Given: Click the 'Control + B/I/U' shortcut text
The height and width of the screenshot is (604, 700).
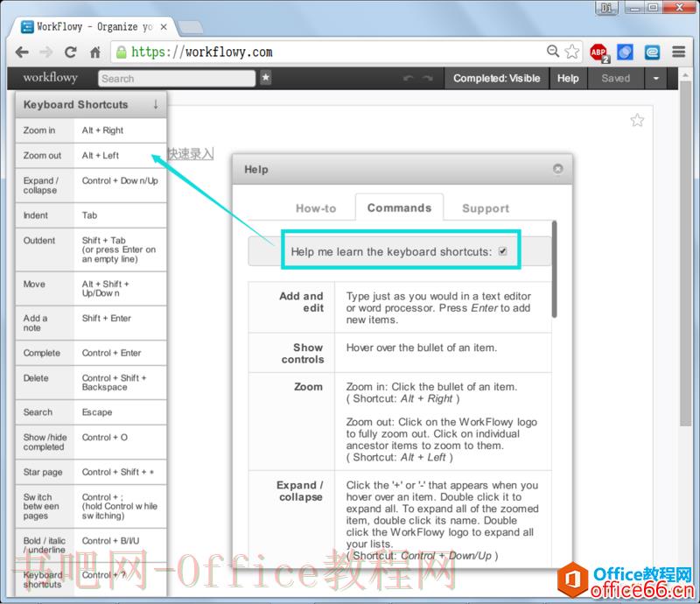Looking at the screenshot, I should [x=110, y=541].
